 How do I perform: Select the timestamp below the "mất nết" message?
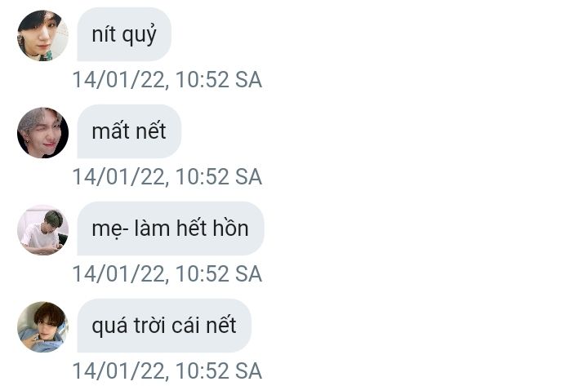pos(167,177)
